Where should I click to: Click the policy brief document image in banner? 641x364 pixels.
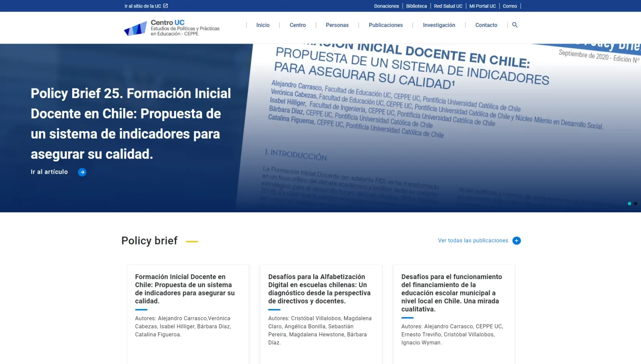pyautogui.click(x=439, y=128)
